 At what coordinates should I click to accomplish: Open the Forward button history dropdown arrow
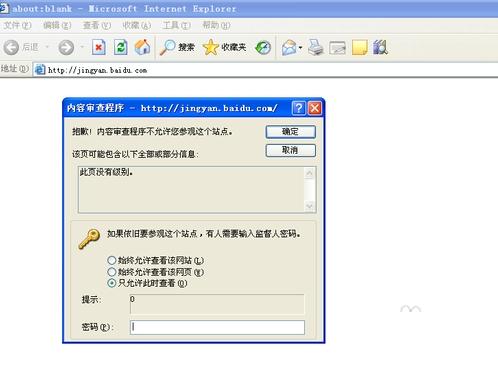coord(82,47)
